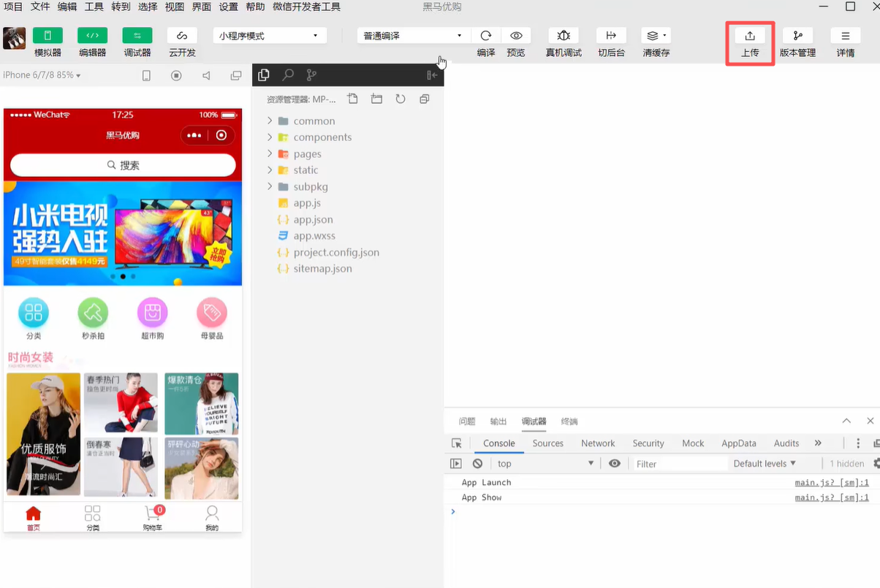Image resolution: width=880 pixels, height=588 pixels.
Task: Open the 小程序模式 mode dropdown
Action: (x=270, y=36)
